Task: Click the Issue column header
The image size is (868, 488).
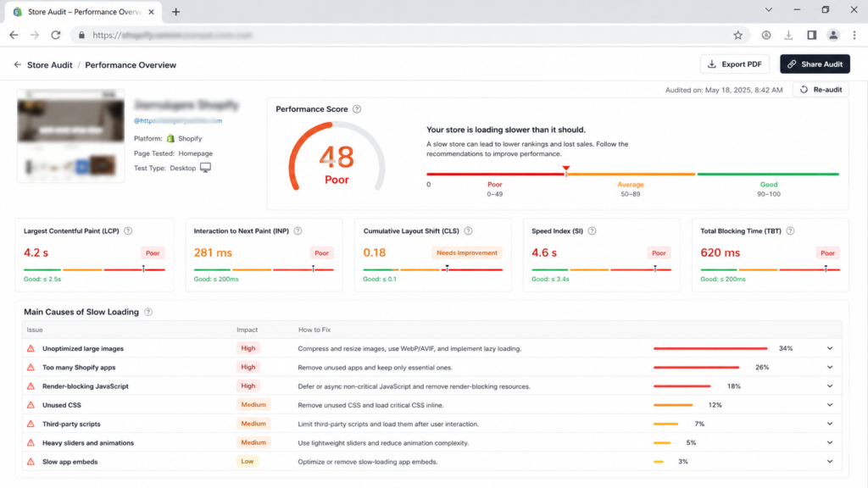Action: click(35, 330)
